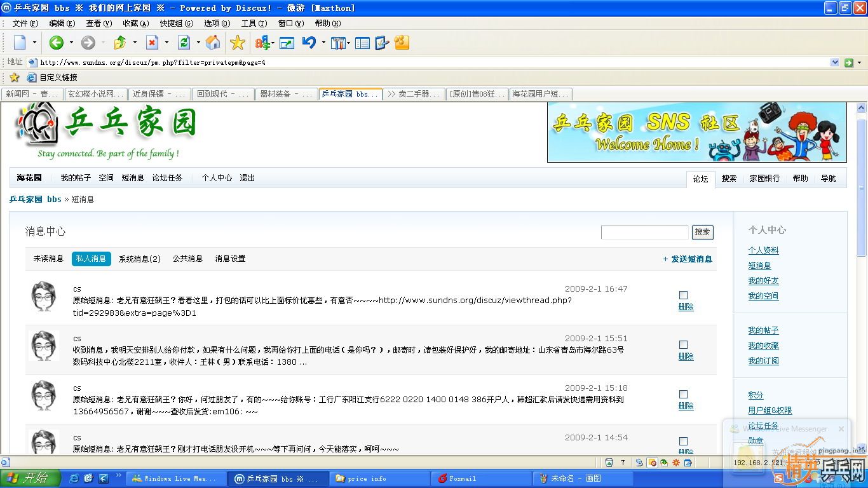This screenshot has height=488, width=868.
Task: Click the 发送短消息 link
Action: [x=688, y=259]
